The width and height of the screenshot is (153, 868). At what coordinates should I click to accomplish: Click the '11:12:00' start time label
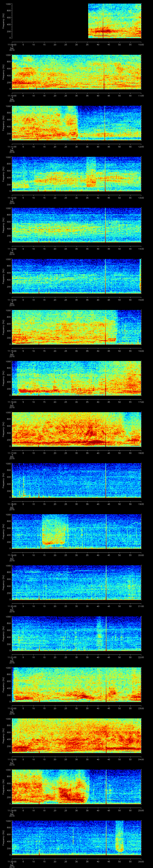(12, 197)
